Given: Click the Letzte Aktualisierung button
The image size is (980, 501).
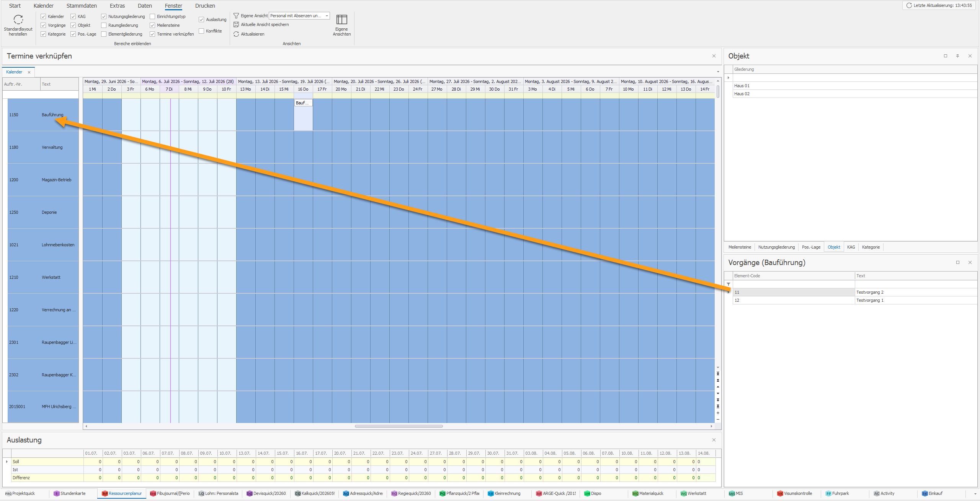Looking at the screenshot, I should tap(939, 5).
